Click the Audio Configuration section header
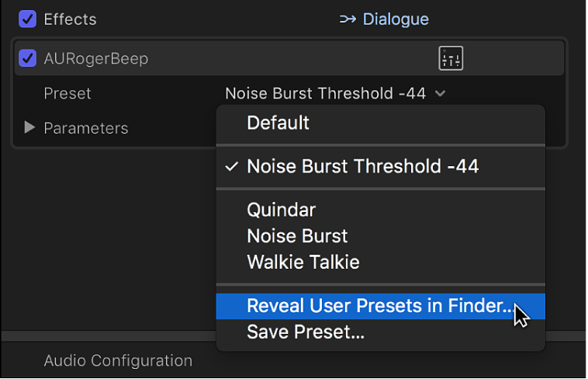Image resolution: width=588 pixels, height=379 pixels. click(x=118, y=361)
